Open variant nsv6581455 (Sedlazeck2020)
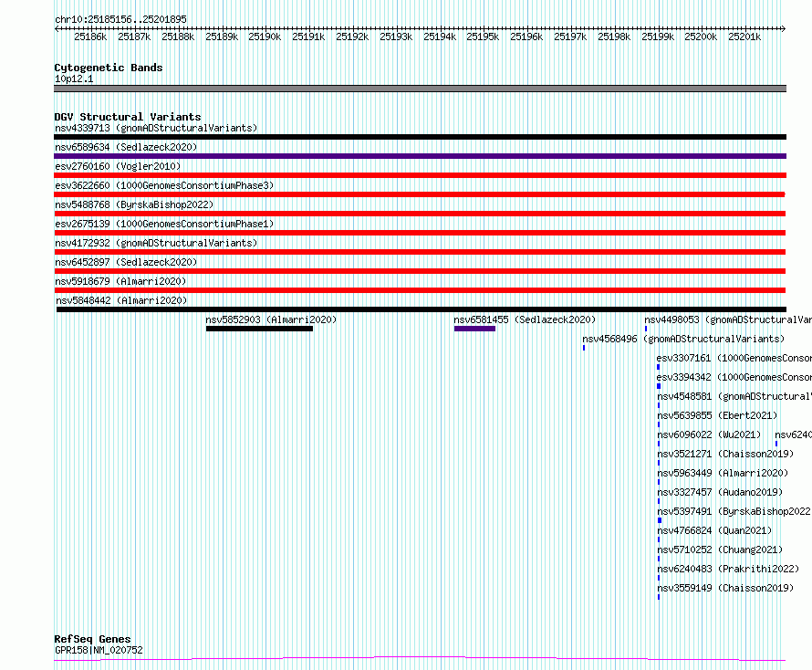This screenshot has height=670, width=812. [x=525, y=319]
